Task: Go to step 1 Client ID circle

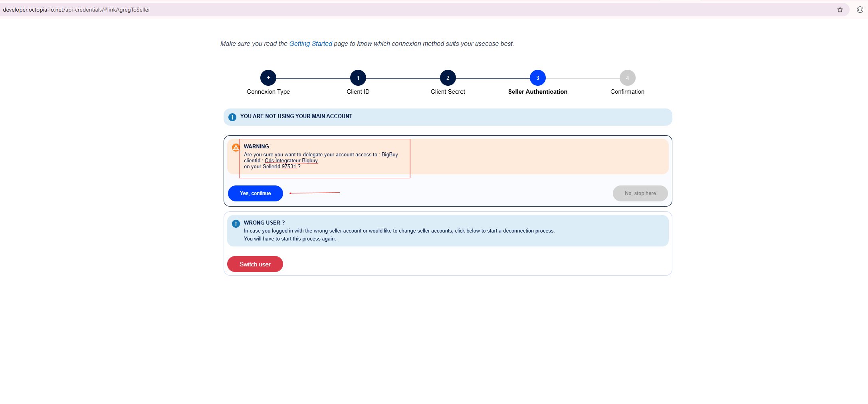Action: [358, 78]
